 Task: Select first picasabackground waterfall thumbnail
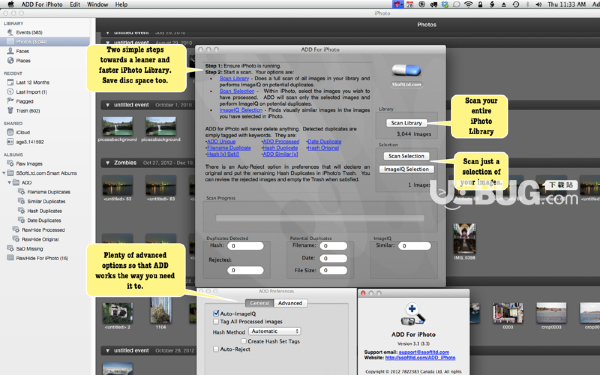[x=117, y=126]
